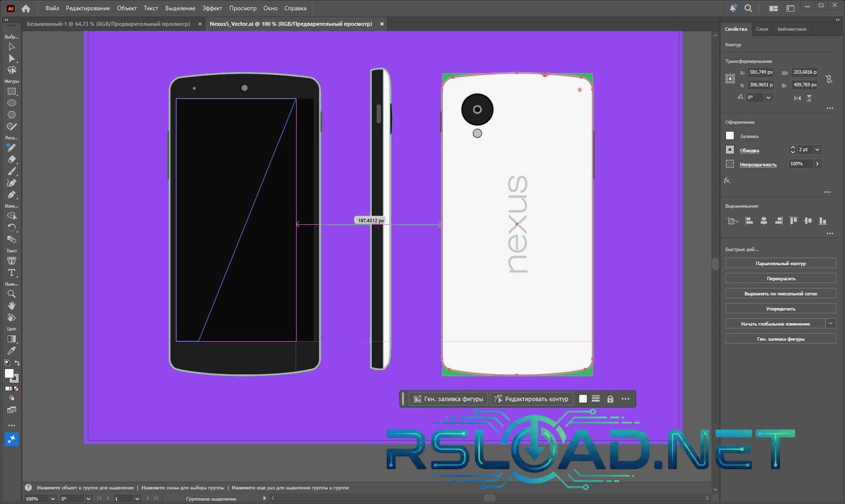845x504 pixels.
Task: Click the fill color swatch in the toolbar
Action: (9, 372)
